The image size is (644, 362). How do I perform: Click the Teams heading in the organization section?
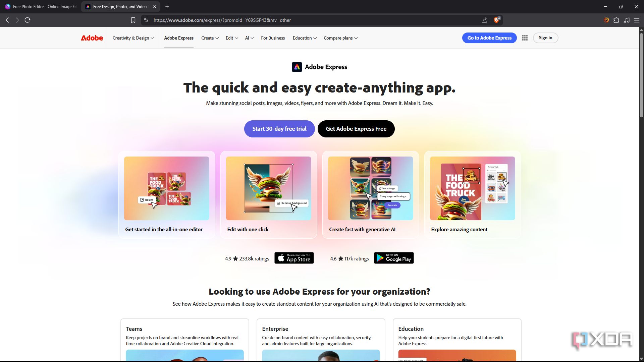point(134,329)
